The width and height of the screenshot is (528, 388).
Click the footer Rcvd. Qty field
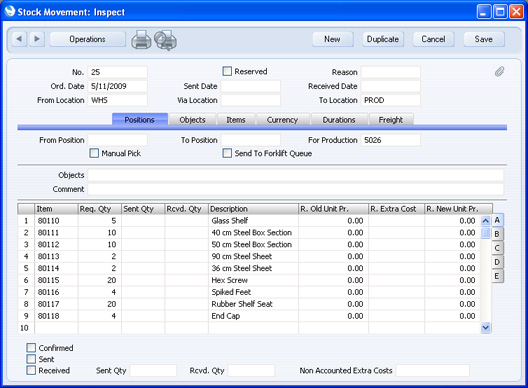pyautogui.click(x=251, y=370)
